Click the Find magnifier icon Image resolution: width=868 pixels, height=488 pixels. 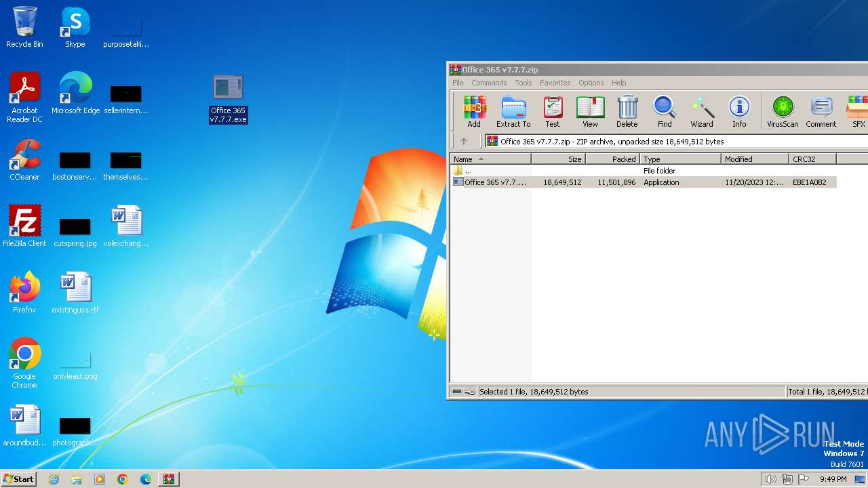[665, 112]
